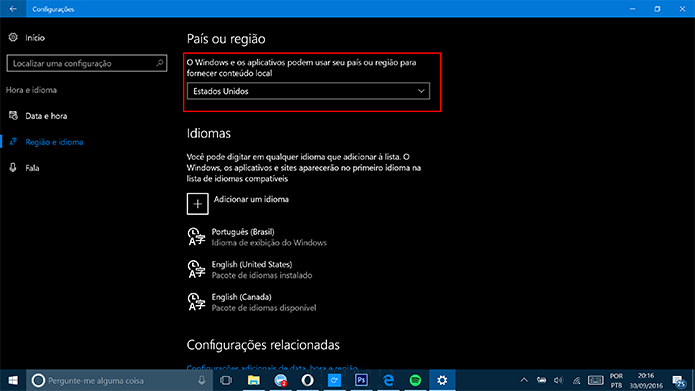Open the Opera browser from taskbar
This screenshot has width=695, height=391.
pyautogui.click(x=308, y=380)
